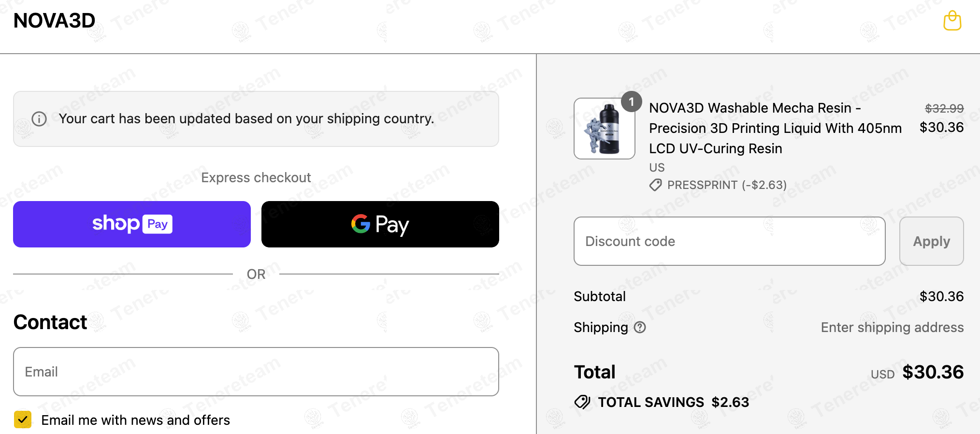Image resolution: width=980 pixels, height=434 pixels.
Task: Click the struck-through $32.99 original price
Action: 944,108
